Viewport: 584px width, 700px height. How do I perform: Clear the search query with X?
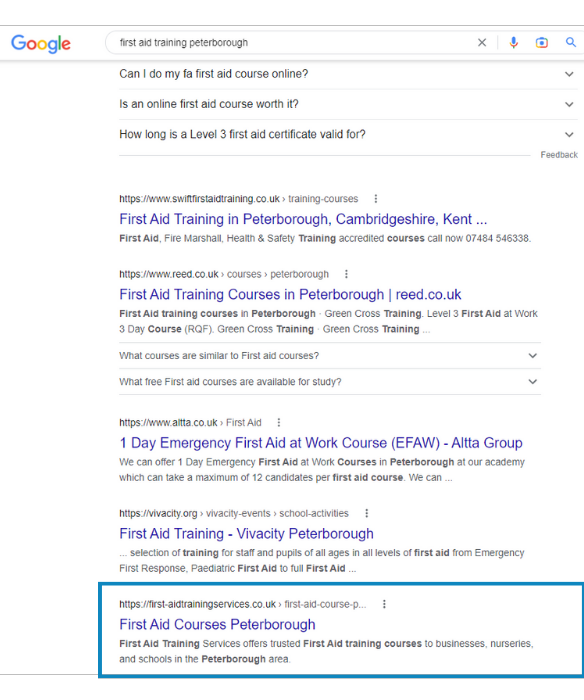coord(482,43)
